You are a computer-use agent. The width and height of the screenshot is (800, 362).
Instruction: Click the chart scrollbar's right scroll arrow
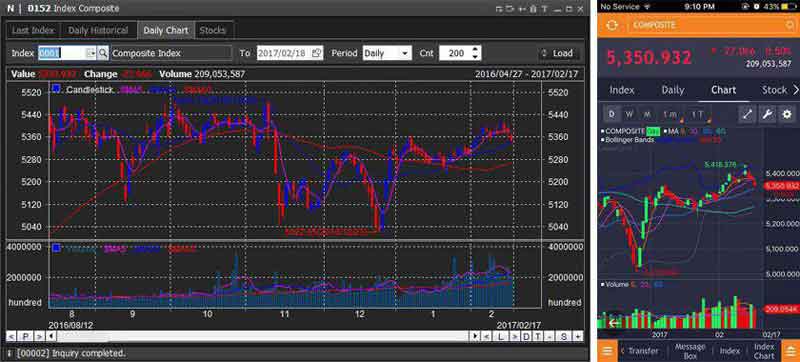tap(476, 337)
